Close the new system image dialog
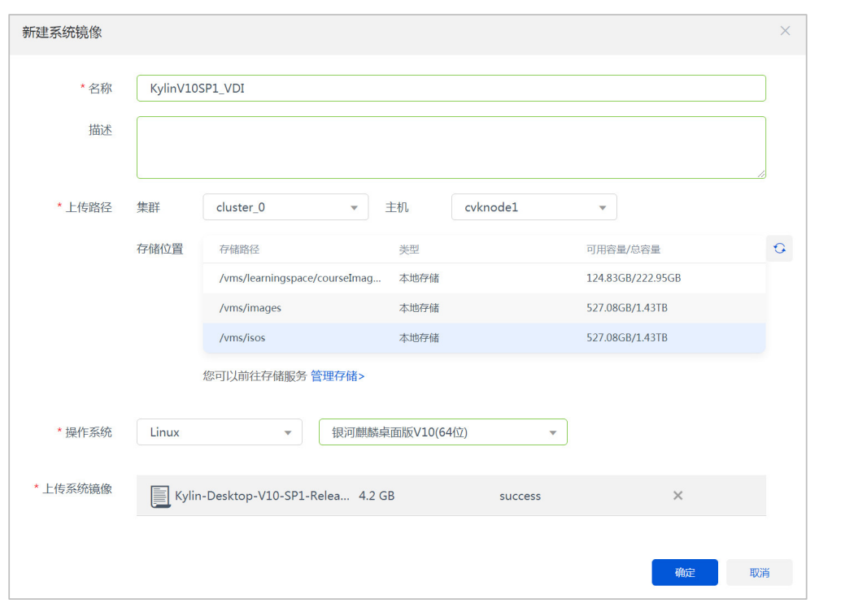This screenshot has height=616, width=845. point(785,31)
